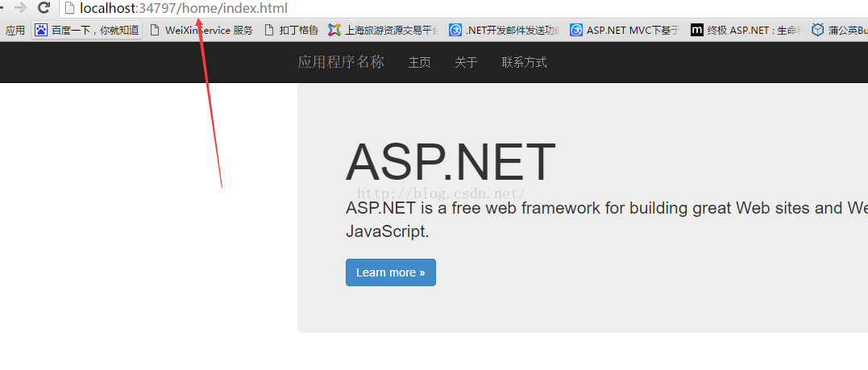Click the black m bookmark icon
This screenshot has height=370, width=868.
pos(697,30)
